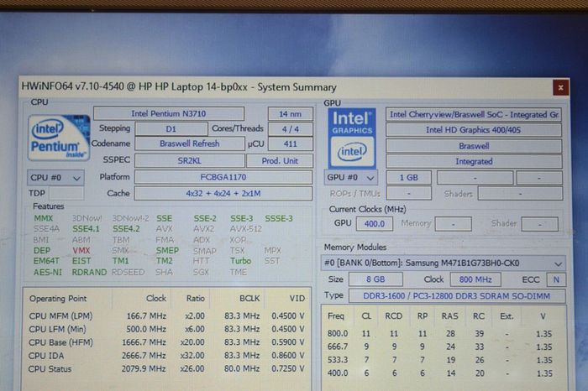The width and height of the screenshot is (588, 391).
Task: Click the Intel Pentium Inside logo
Action: (x=59, y=138)
